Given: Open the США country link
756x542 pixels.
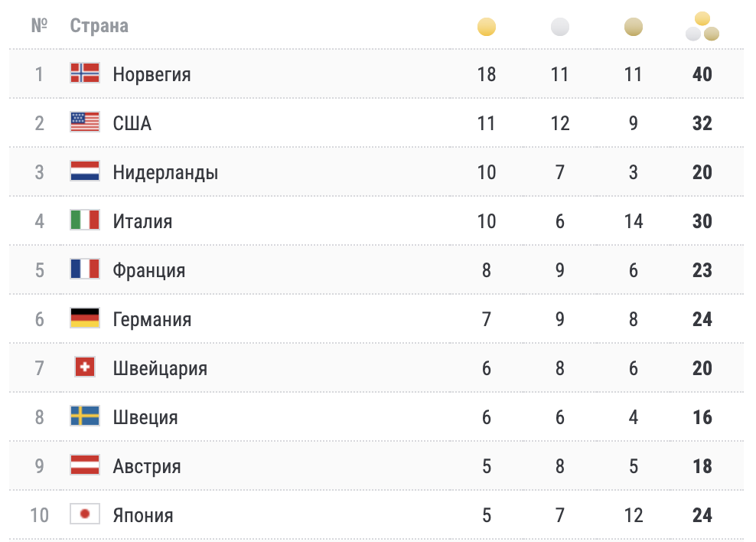Looking at the screenshot, I should pos(132,123).
